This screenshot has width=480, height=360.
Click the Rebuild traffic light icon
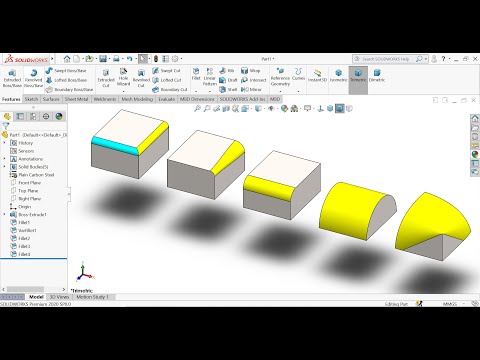pos(156,59)
